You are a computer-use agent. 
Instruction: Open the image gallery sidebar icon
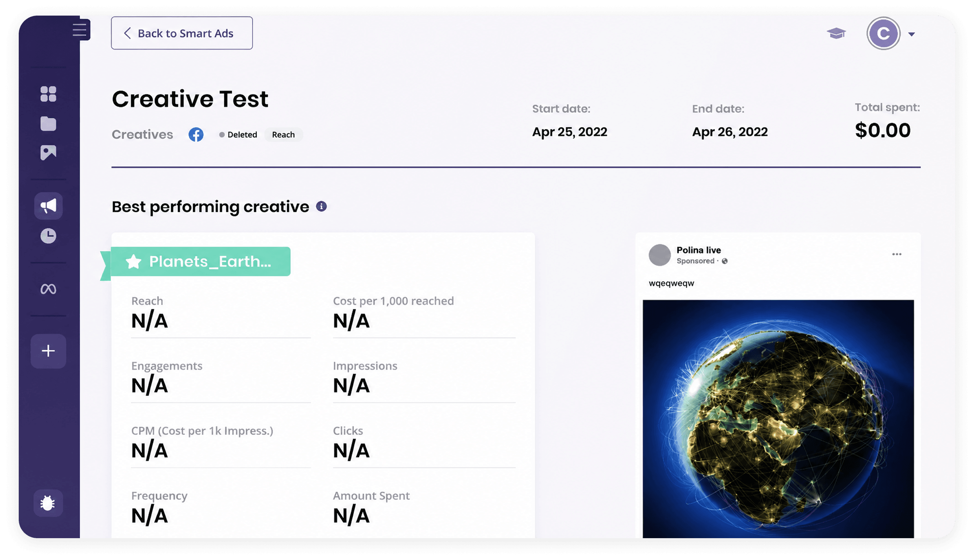[48, 152]
